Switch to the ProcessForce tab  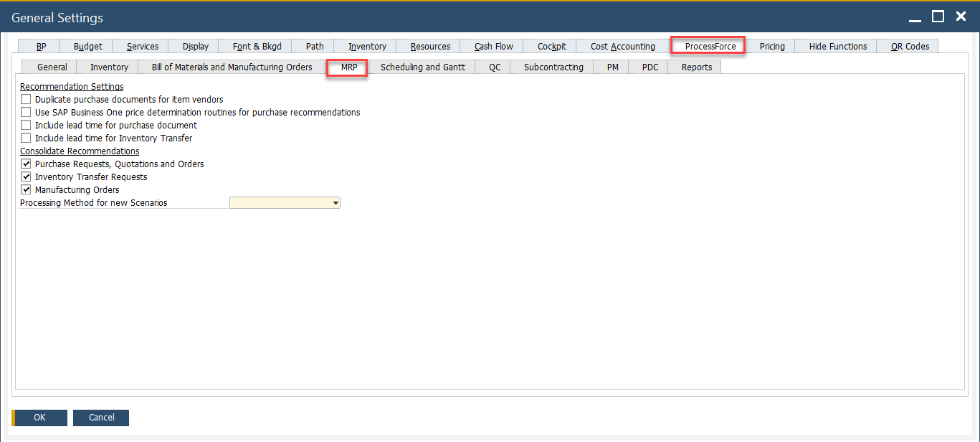tap(707, 45)
